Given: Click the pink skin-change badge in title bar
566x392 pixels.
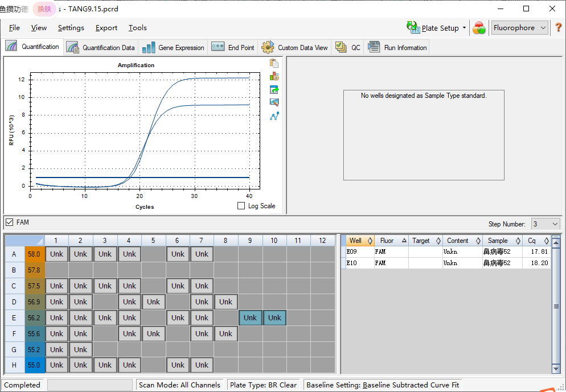Looking at the screenshot, I should (x=44, y=9).
